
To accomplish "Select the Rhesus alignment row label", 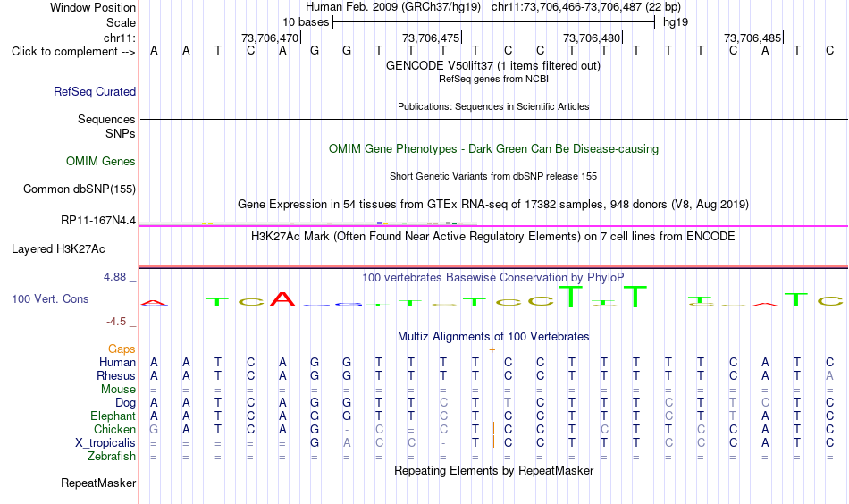I will point(116,375).
